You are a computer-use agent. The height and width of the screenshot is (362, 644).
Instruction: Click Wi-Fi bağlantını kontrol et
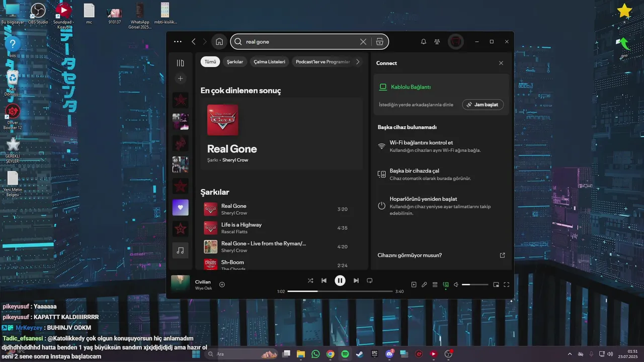click(421, 143)
